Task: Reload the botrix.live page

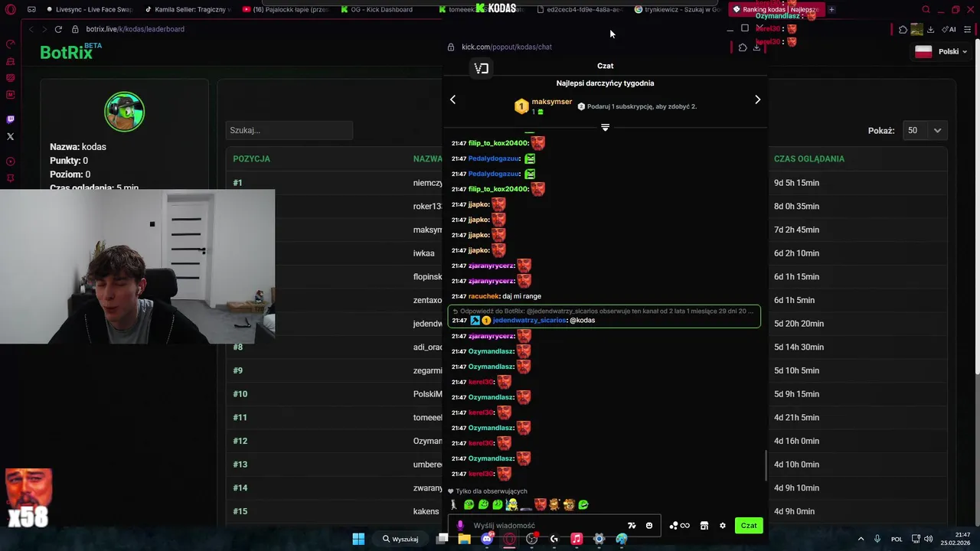Action: pyautogui.click(x=58, y=29)
